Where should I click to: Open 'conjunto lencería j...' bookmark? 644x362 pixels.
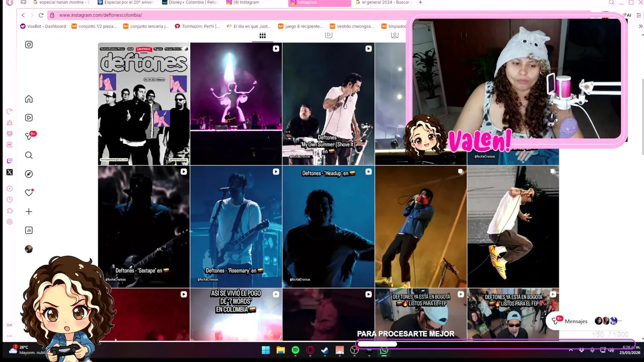(x=146, y=26)
